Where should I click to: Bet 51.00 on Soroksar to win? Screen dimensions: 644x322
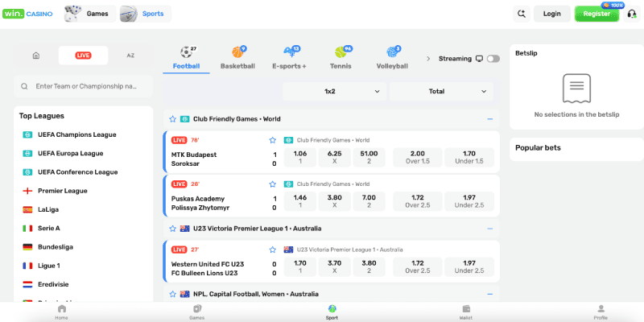(x=369, y=157)
